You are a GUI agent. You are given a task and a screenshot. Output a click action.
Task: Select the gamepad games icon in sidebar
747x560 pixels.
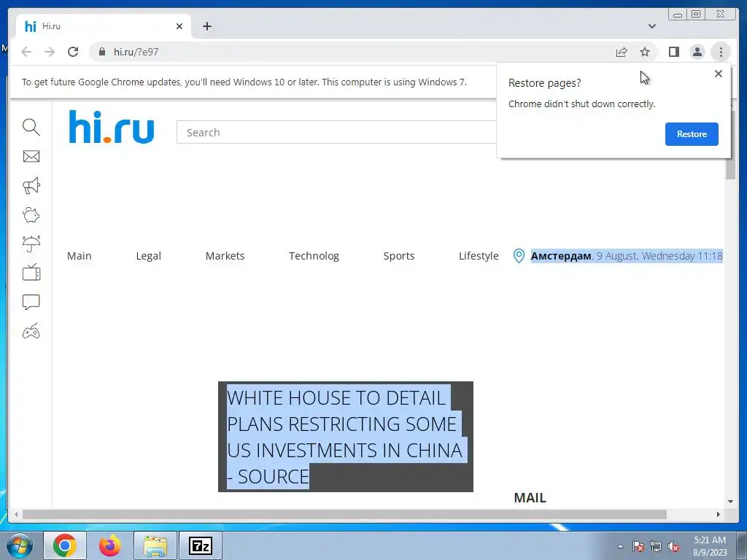pos(31,332)
